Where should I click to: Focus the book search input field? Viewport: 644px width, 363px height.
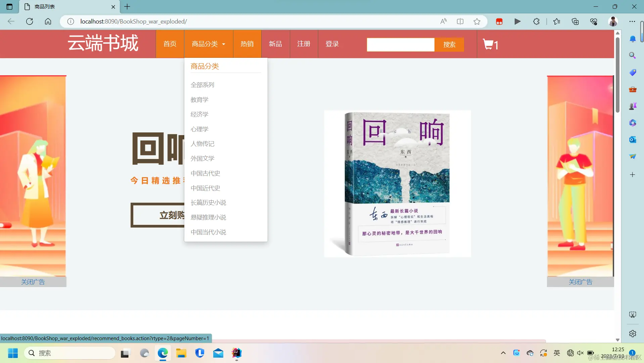point(401,45)
